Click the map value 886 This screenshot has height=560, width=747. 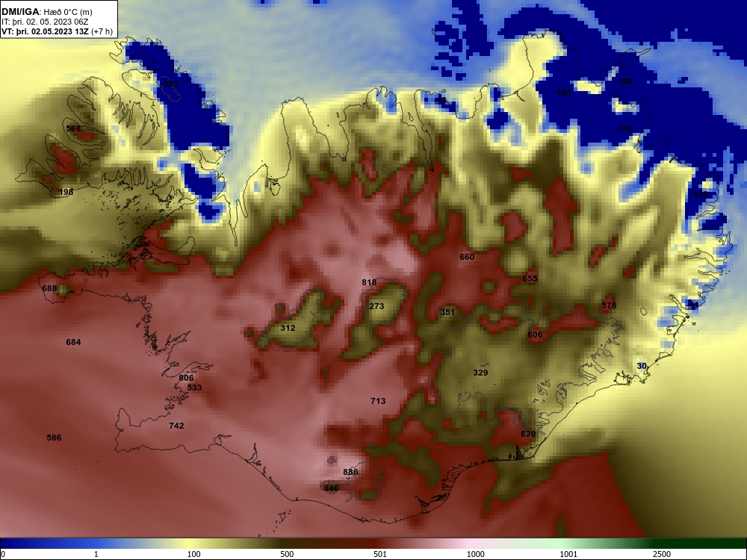[350, 473]
